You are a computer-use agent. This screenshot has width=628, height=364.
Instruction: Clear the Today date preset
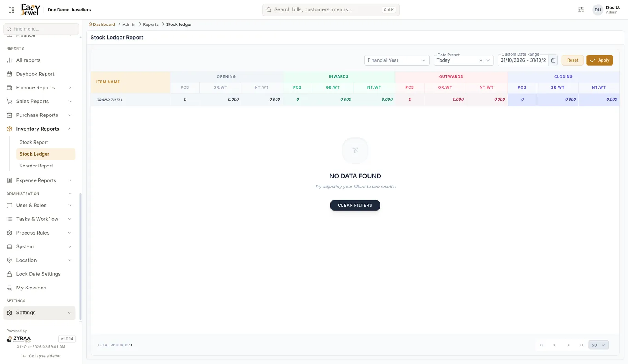(x=481, y=60)
